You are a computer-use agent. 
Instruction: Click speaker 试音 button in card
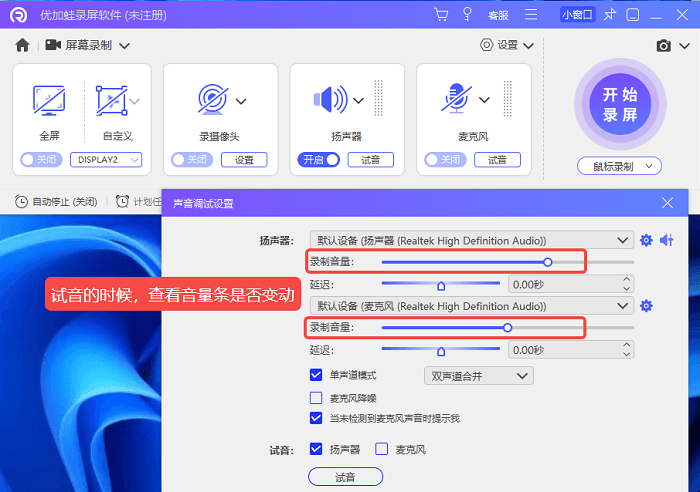pos(371,159)
